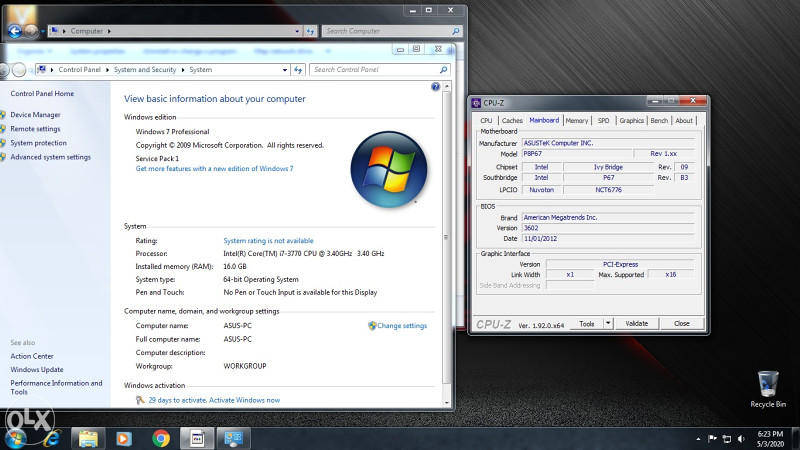Click in the Search Control Panel field

375,70
